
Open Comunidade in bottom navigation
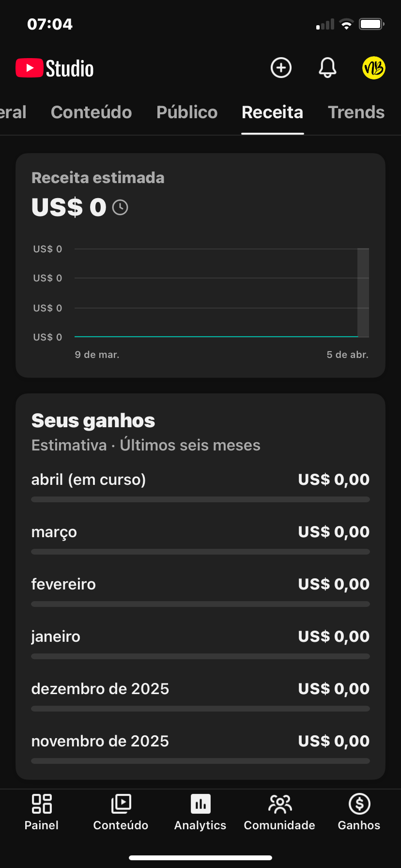279,812
